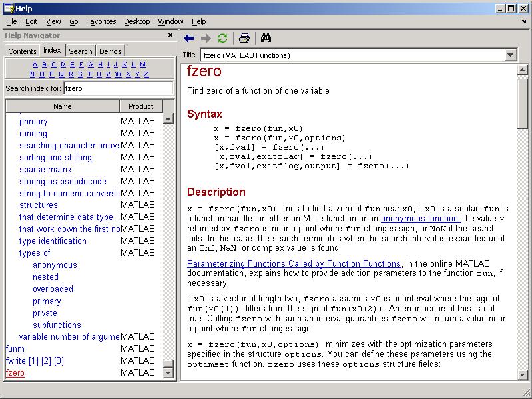Open the 'overloaded' sub-entry in index
Screen dimensions: 532x399
(53, 289)
